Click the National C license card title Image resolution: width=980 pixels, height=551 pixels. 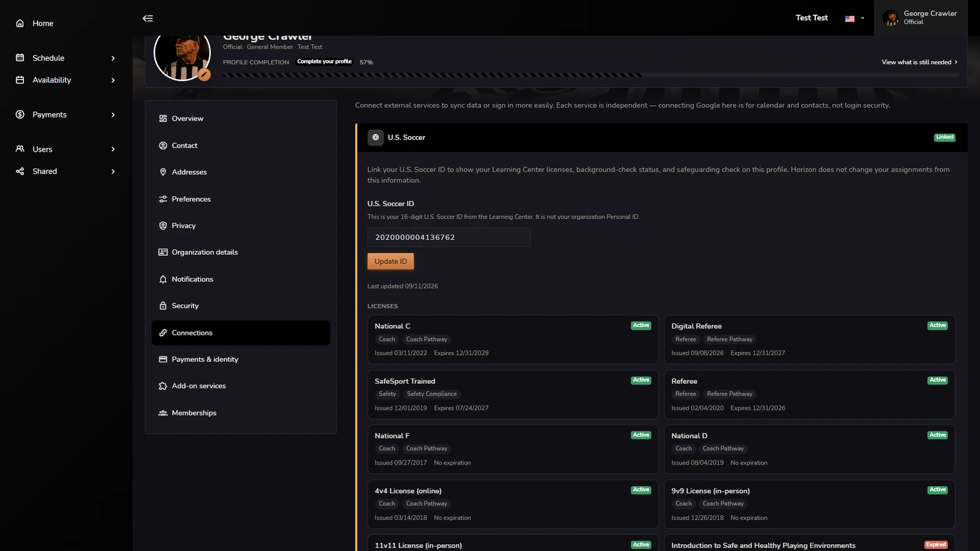(393, 326)
